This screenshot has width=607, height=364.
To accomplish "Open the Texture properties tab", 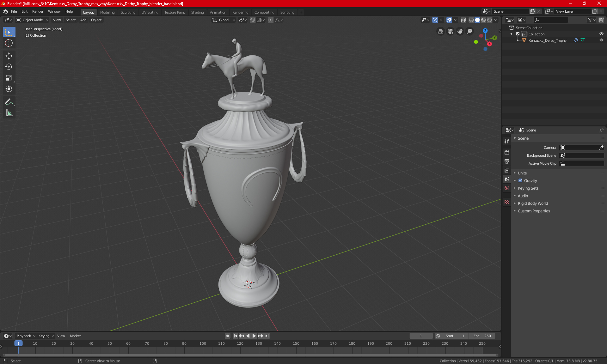I will coord(507,202).
